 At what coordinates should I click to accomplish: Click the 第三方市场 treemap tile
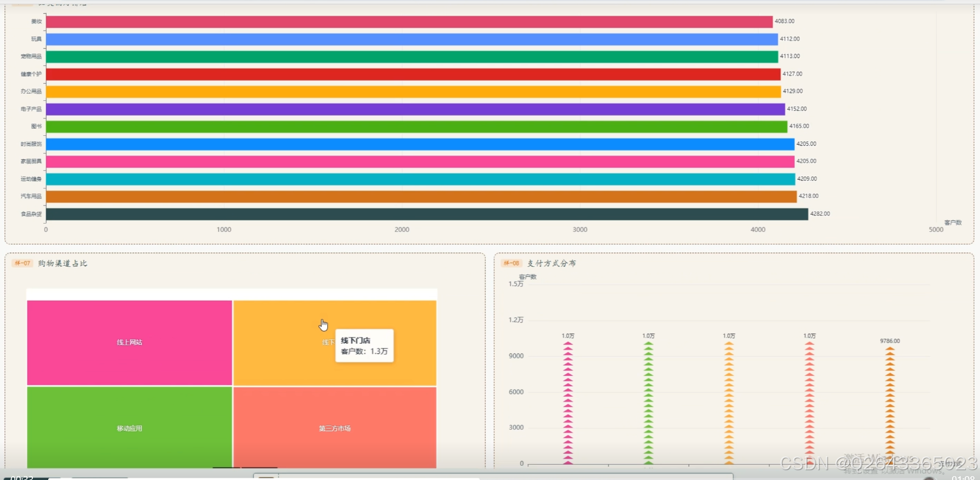pyautogui.click(x=335, y=427)
